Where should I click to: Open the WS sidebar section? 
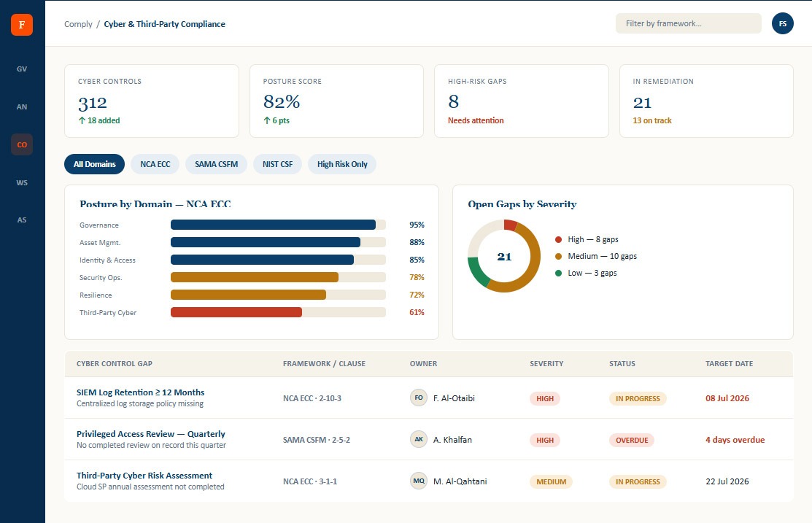tap(22, 182)
